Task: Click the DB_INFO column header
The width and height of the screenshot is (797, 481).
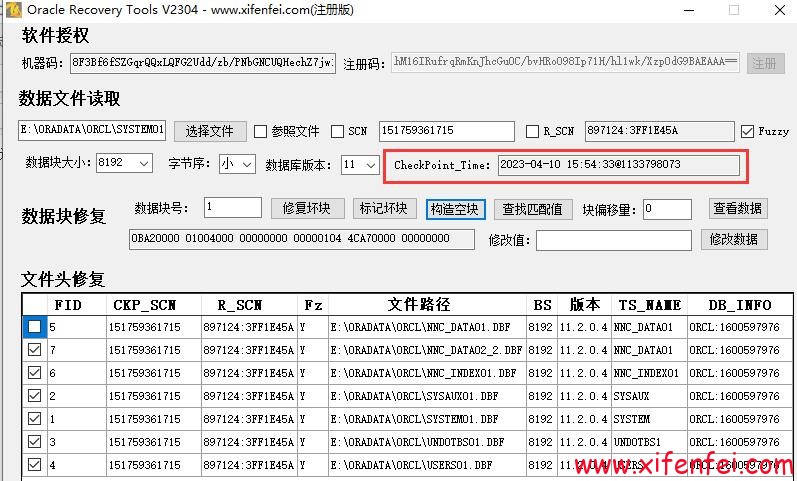Action: [740, 305]
